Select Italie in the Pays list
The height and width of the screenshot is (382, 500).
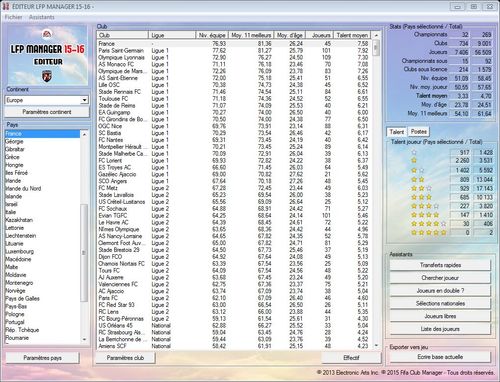pyautogui.click(x=42, y=212)
